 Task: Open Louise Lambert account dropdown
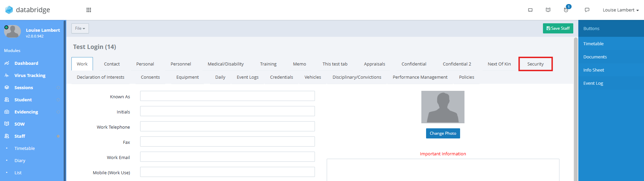point(620,10)
